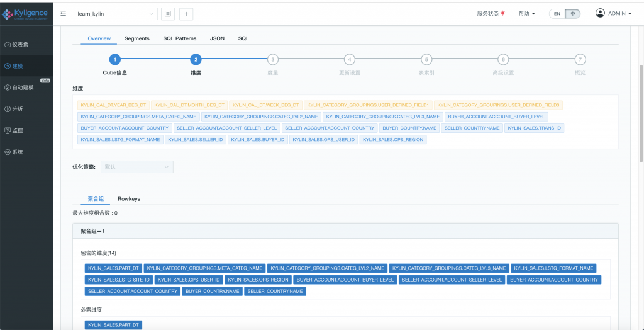This screenshot has width=644, height=330.
Task: Open 自动建模 auto modeling in sidebar
Action: click(x=23, y=88)
